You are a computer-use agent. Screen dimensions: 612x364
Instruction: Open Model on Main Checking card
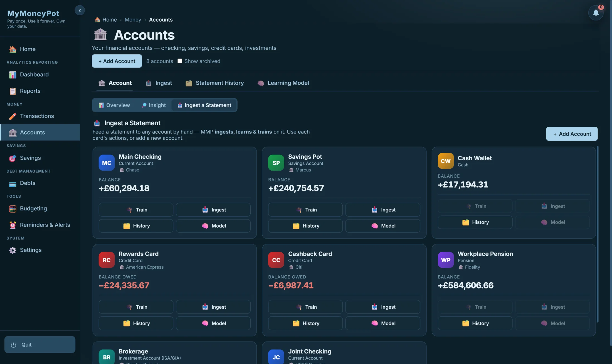[x=213, y=226]
